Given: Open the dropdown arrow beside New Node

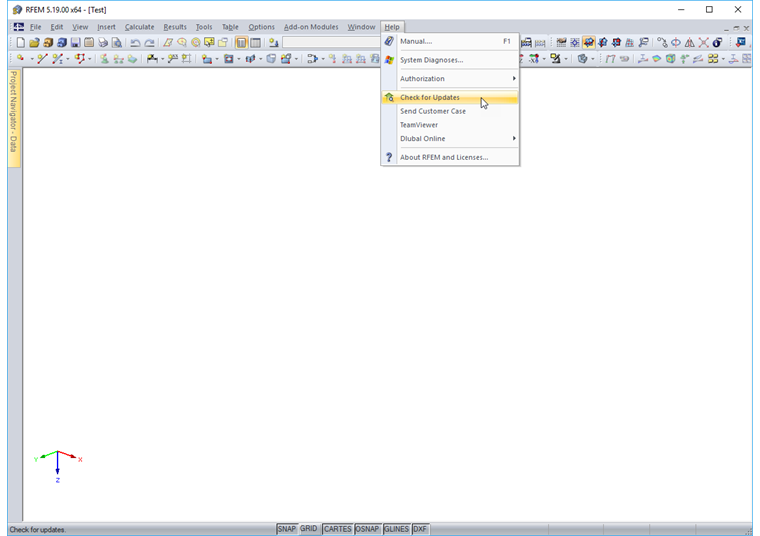Looking at the screenshot, I should tap(32, 59).
